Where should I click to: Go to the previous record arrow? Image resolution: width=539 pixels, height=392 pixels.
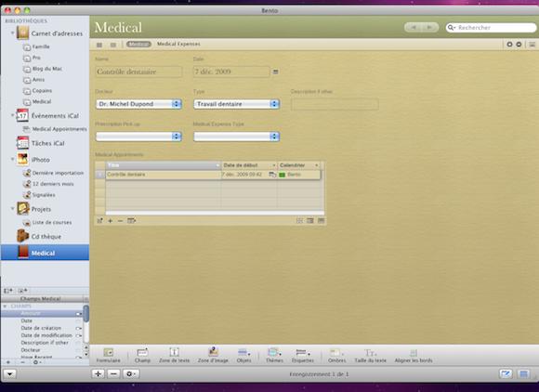[x=414, y=28]
